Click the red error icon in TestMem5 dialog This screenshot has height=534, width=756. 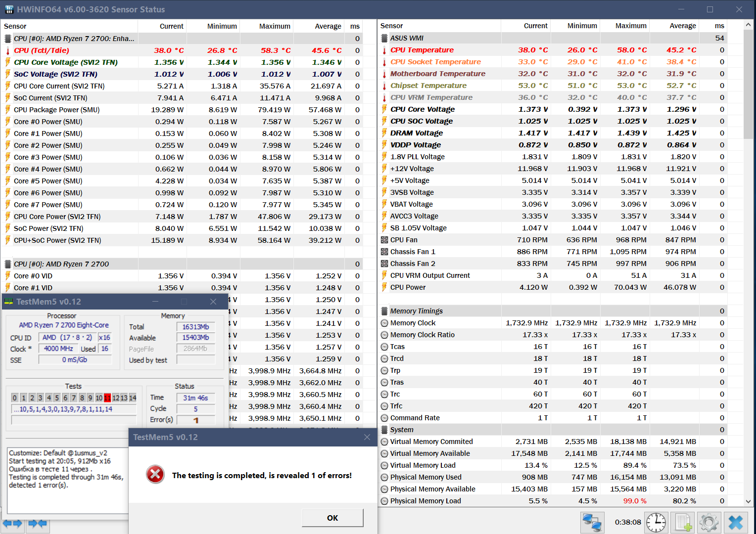155,475
